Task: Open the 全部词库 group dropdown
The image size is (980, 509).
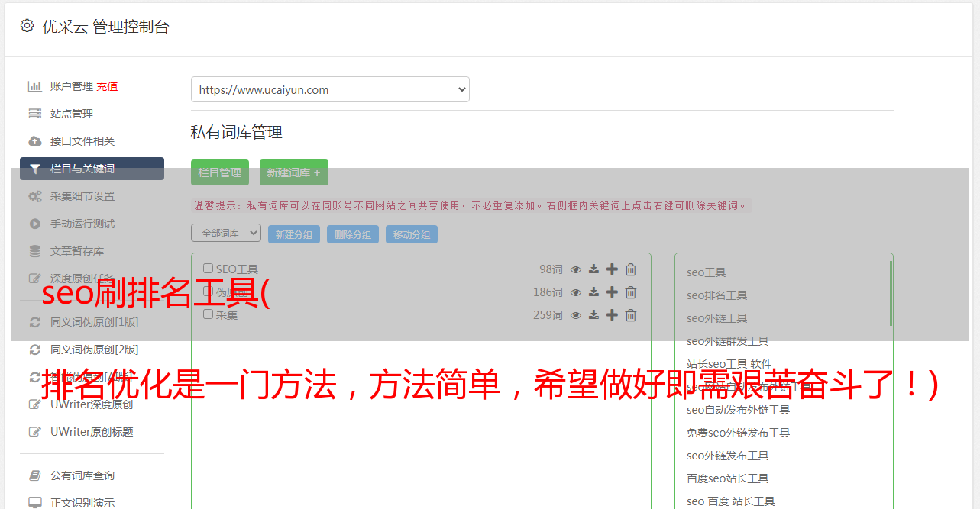Action: 226,233
